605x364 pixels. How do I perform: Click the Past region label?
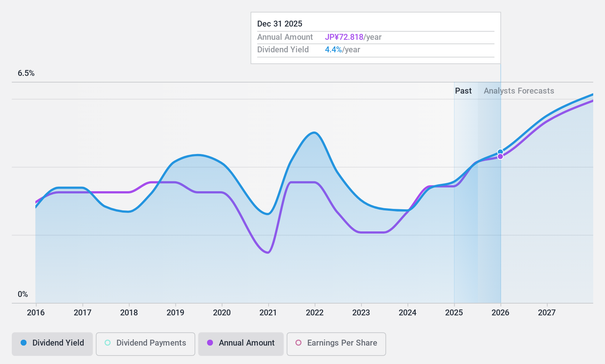tap(463, 91)
